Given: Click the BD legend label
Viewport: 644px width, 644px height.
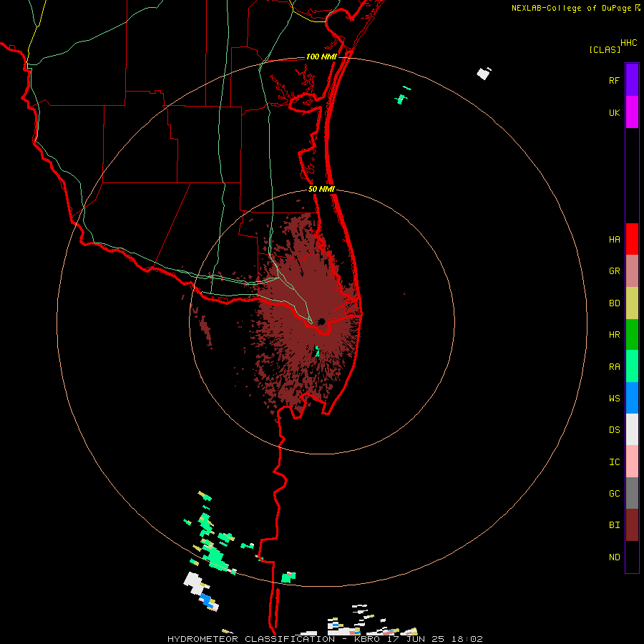Looking at the screenshot, I should (614, 303).
